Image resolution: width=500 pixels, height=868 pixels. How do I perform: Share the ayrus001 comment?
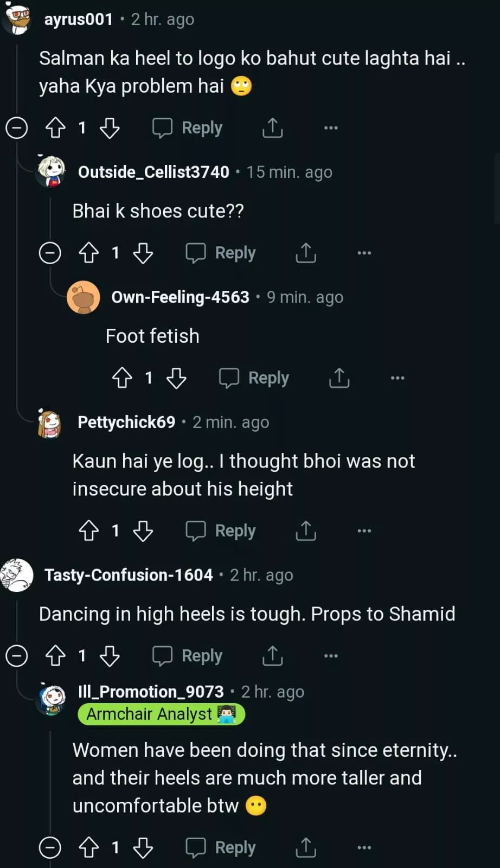point(272,128)
